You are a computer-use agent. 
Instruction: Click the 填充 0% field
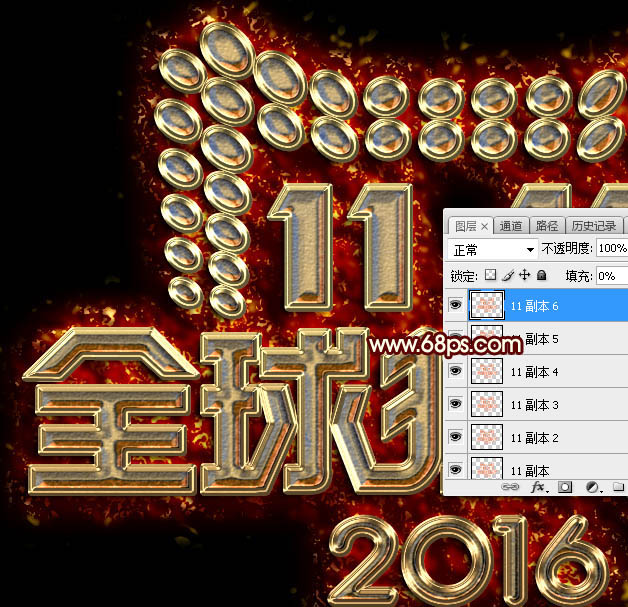(x=612, y=276)
